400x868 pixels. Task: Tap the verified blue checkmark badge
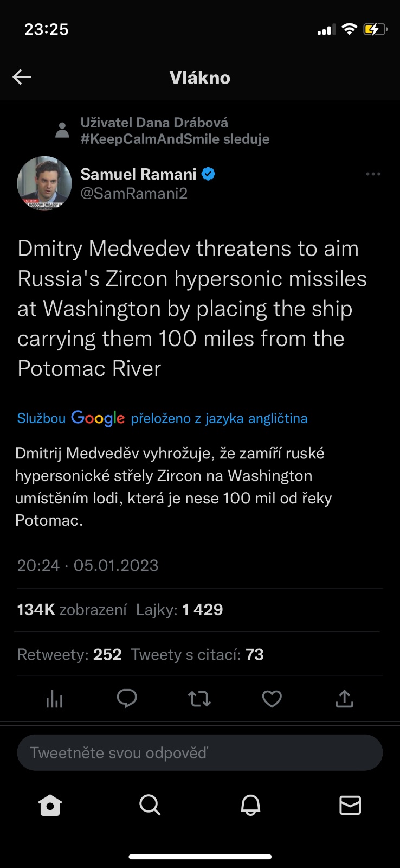(209, 174)
